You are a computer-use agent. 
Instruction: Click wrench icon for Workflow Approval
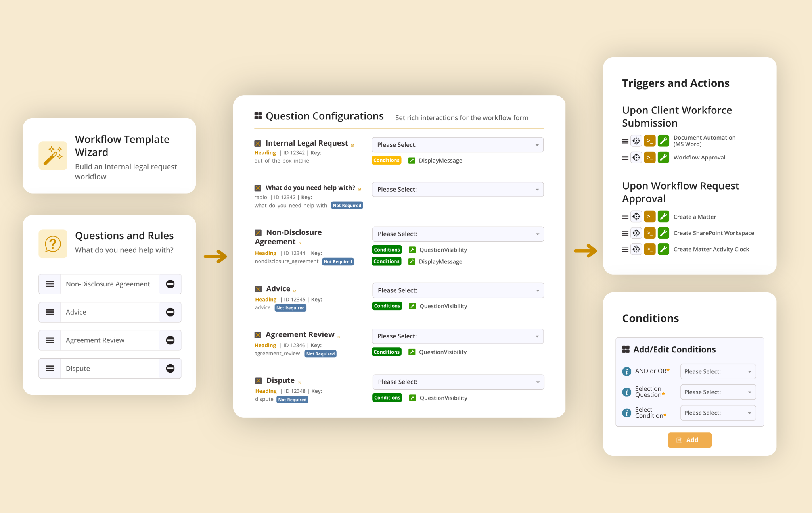(x=663, y=158)
